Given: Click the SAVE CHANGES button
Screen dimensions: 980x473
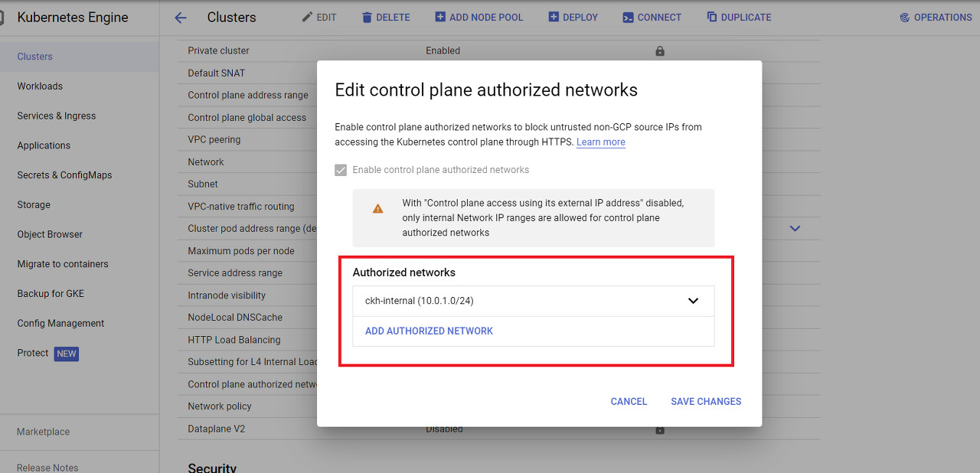Looking at the screenshot, I should point(706,401).
